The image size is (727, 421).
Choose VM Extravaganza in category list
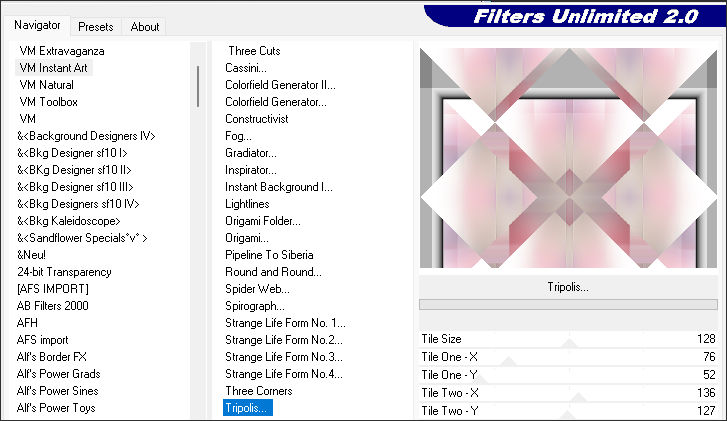[x=62, y=50]
